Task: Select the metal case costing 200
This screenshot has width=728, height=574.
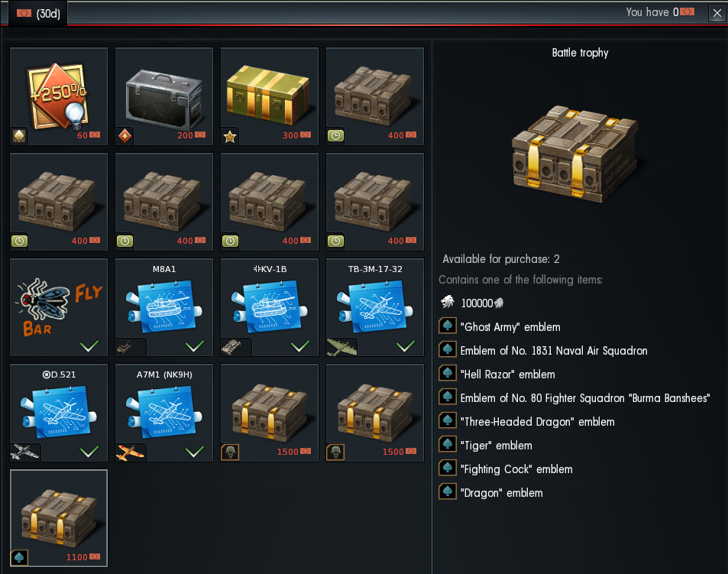Action: point(164,96)
